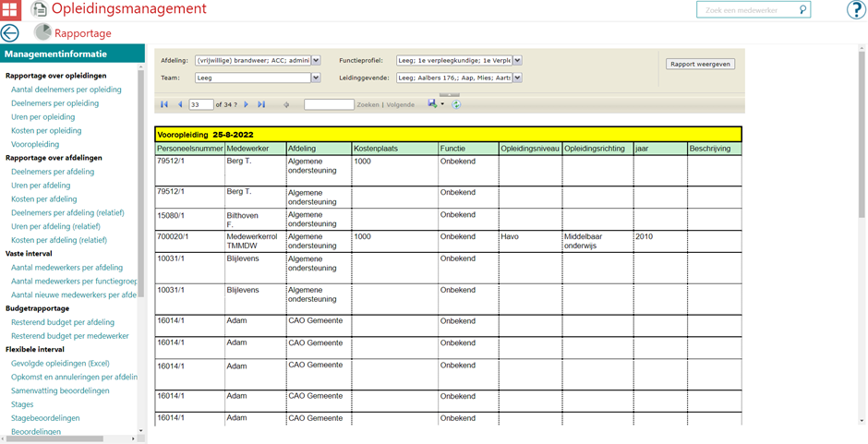Open Vooropleiding report link
Screen dimensions: 868x444
click(x=35, y=144)
